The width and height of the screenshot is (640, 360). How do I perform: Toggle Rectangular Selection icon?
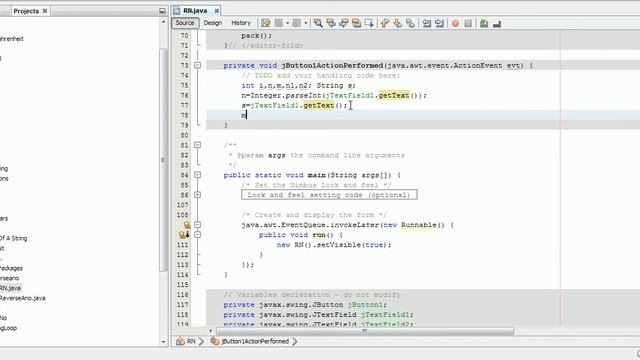(369, 23)
